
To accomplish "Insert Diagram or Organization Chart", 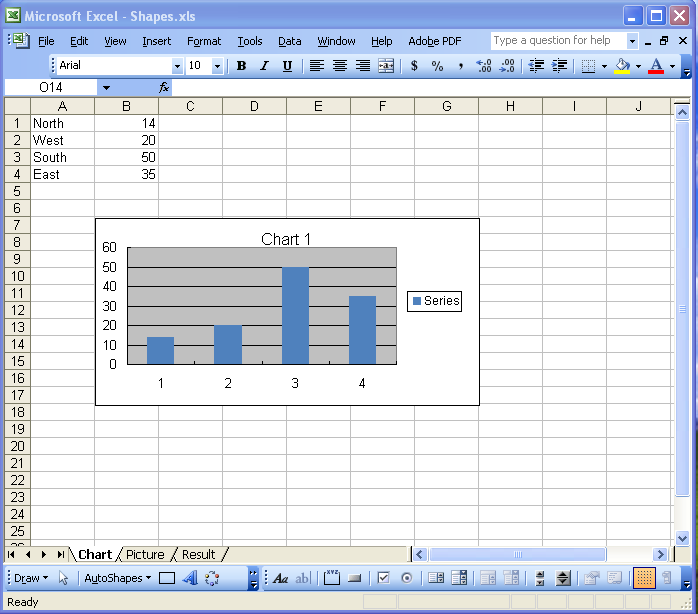I will coord(212,578).
